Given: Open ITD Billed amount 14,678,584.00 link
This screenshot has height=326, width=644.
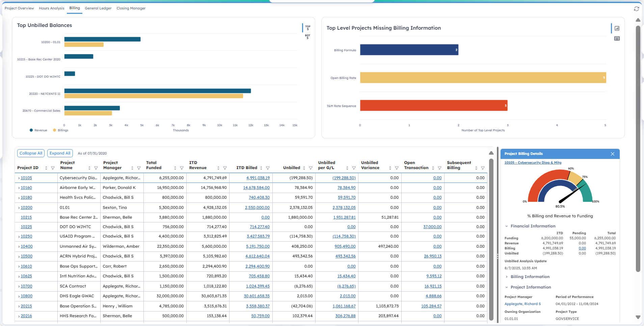Looking at the screenshot, I should 256,188.
